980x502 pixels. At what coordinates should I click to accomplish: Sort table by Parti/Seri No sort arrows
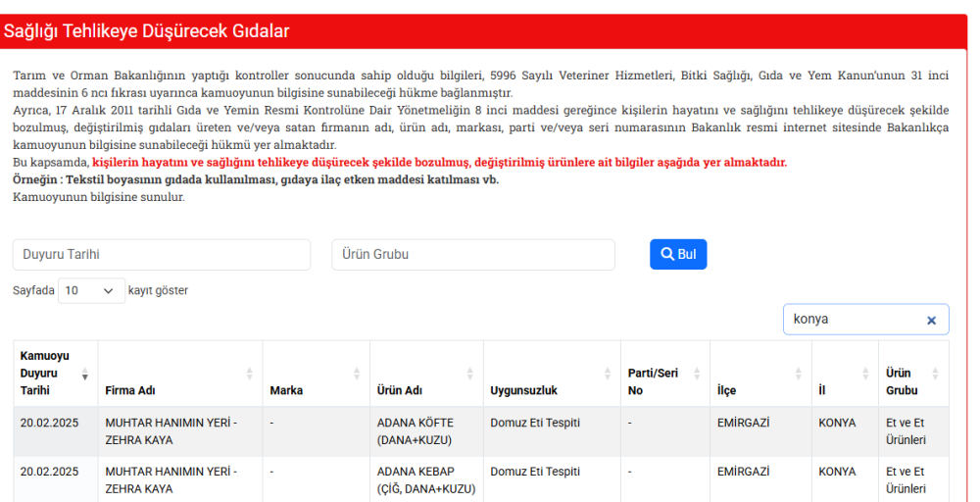tap(697, 374)
